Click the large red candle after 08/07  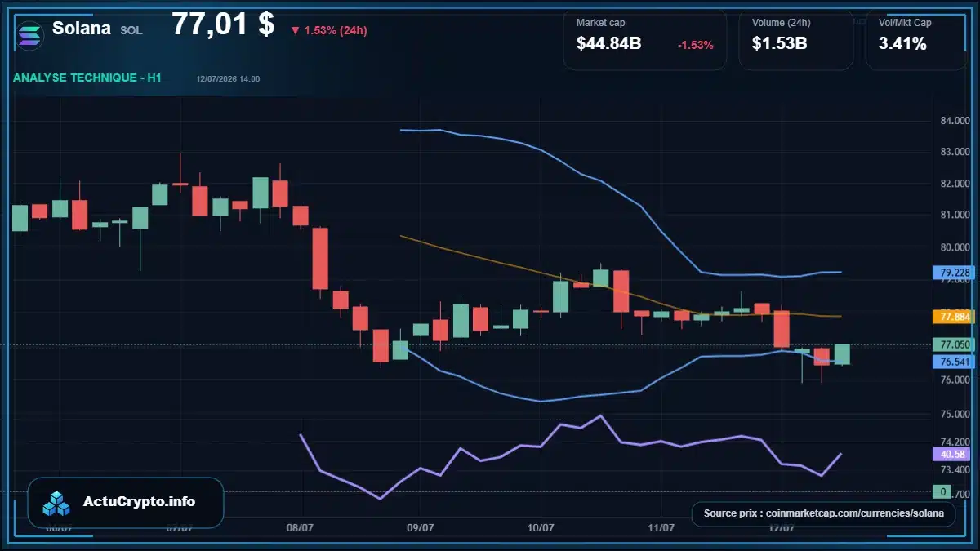(320, 259)
